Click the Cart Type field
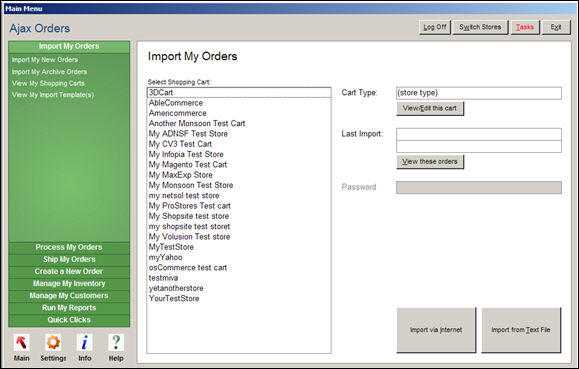The image size is (579, 369). click(x=479, y=93)
